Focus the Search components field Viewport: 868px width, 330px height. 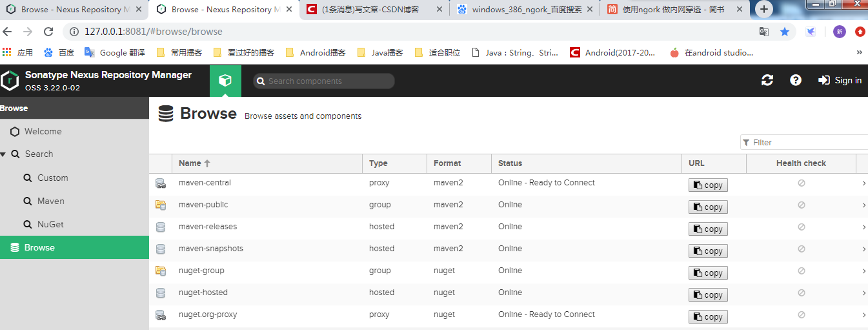323,81
